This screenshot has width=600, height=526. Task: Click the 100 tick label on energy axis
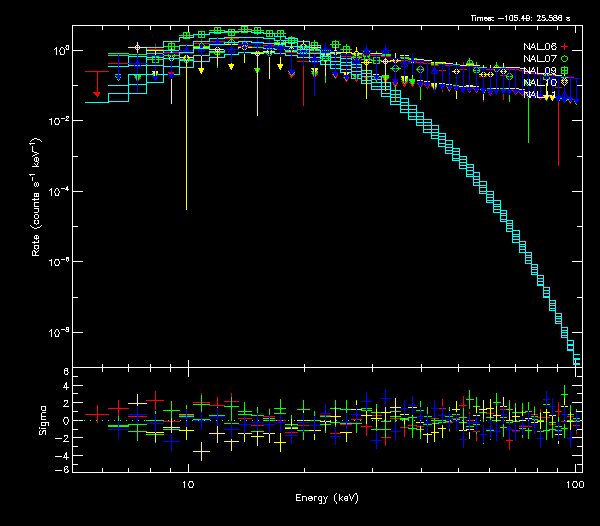[x=574, y=483]
